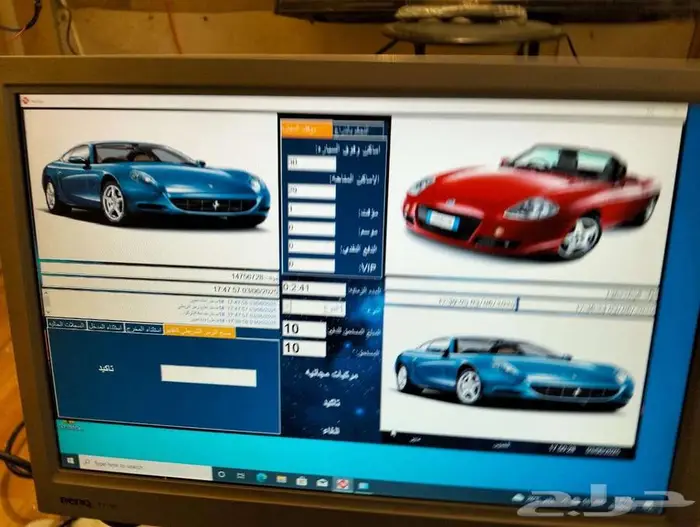Open the Windows Start menu
Viewport: 700px width, 527px height.
[x=70, y=460]
